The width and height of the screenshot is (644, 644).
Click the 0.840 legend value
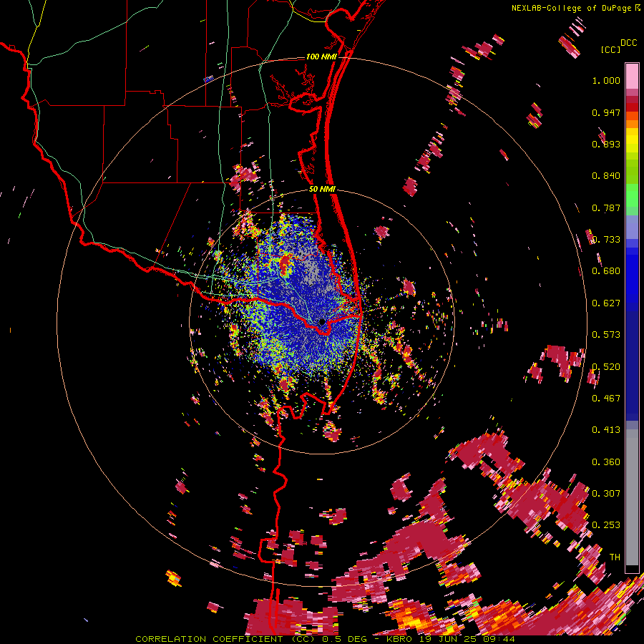coord(606,176)
